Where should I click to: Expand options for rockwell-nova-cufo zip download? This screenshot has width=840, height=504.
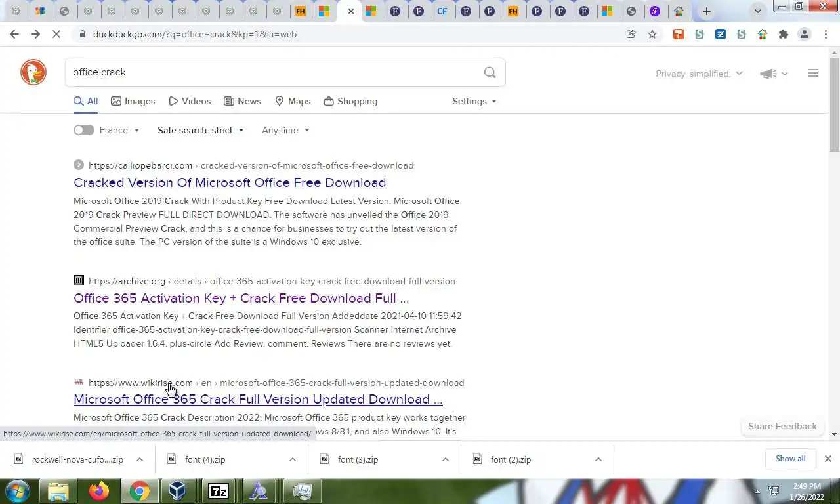[140, 459]
